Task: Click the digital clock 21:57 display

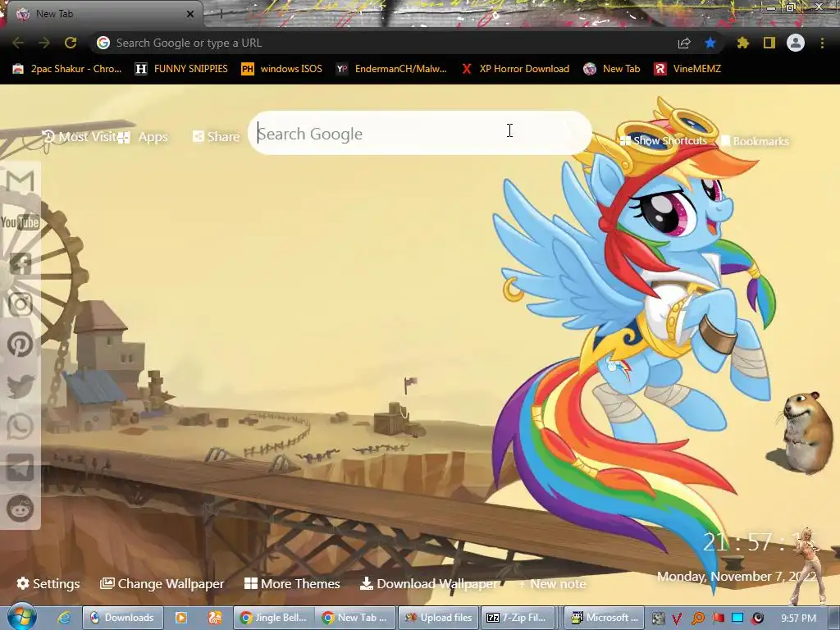Action: point(760,542)
